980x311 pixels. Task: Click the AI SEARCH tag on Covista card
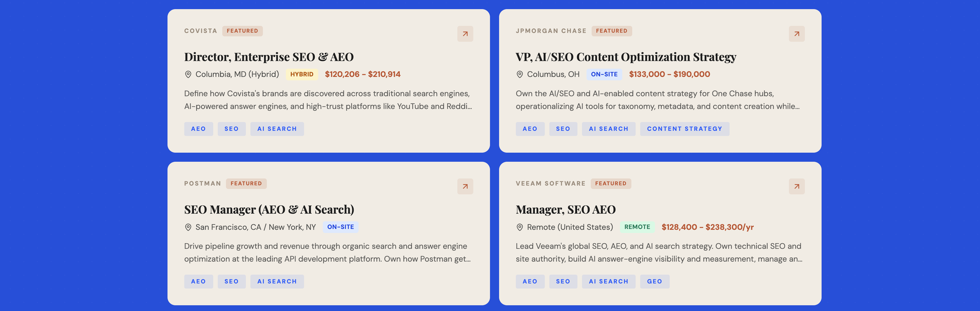pyautogui.click(x=277, y=129)
